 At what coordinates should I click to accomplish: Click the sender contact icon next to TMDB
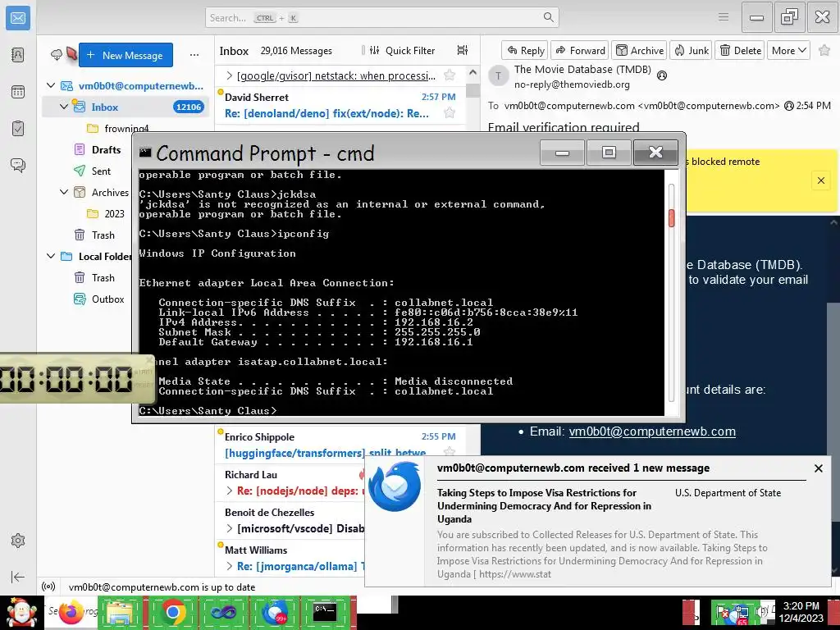pyautogui.click(x=662, y=75)
